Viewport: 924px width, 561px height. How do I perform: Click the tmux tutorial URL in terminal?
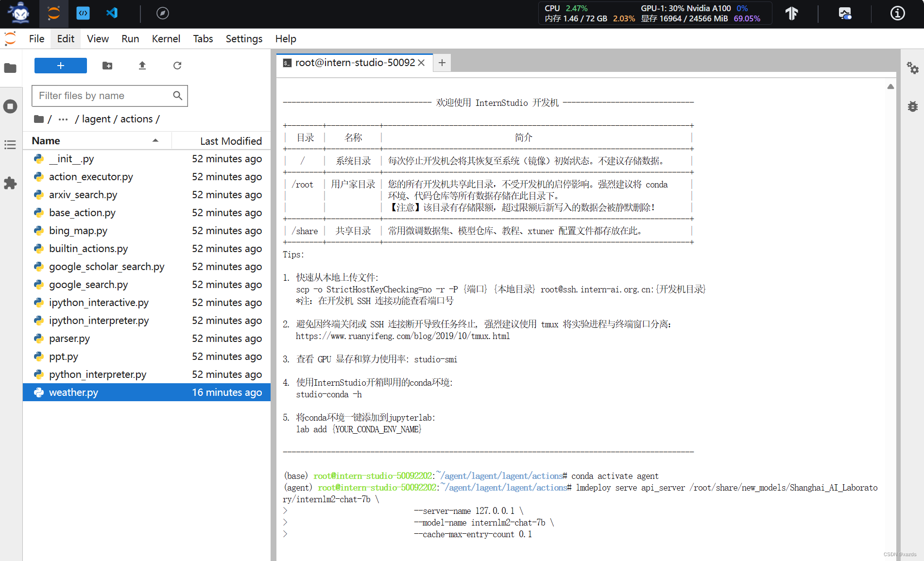[x=403, y=336]
